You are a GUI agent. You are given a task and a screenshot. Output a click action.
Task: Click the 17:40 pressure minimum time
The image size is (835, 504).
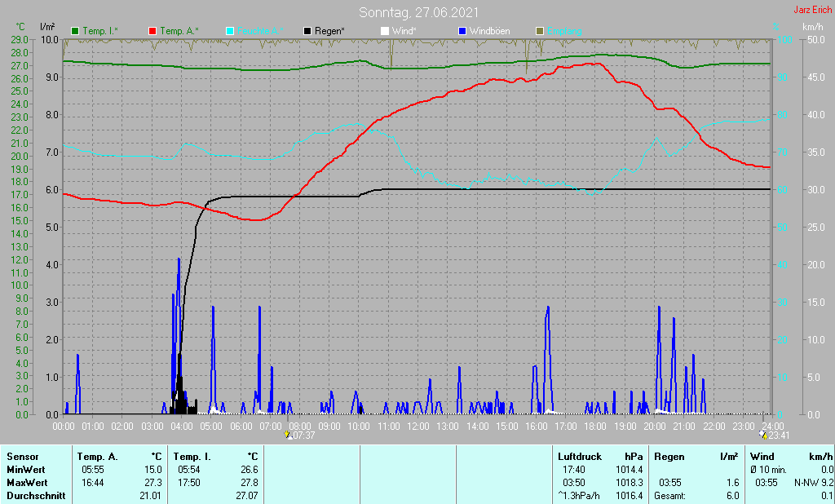(573, 470)
